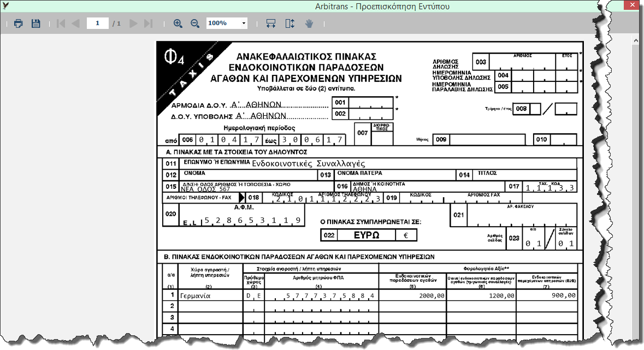This screenshot has width=644, height=350.
Task: Click the 'Αριθμός μητρώου ΦΠΑ' column header
Action: 318,278
